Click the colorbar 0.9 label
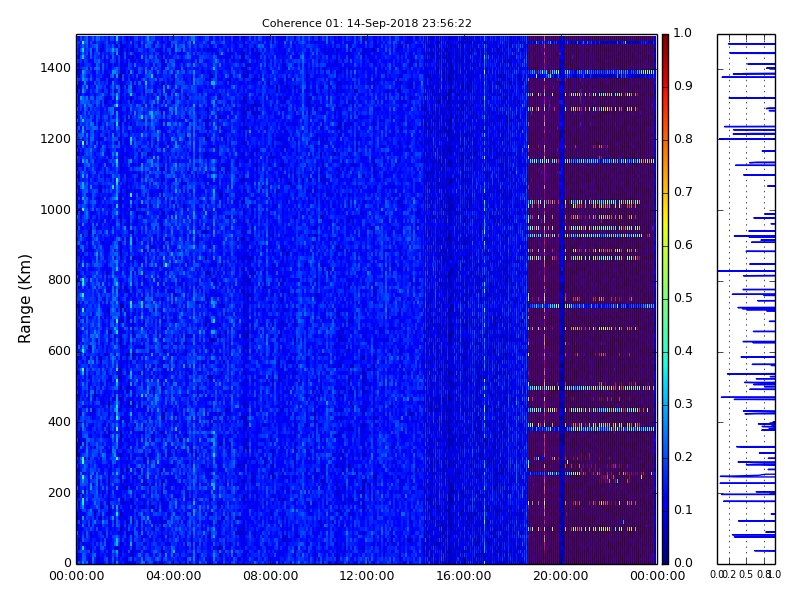This screenshot has width=800, height=600. tap(683, 86)
